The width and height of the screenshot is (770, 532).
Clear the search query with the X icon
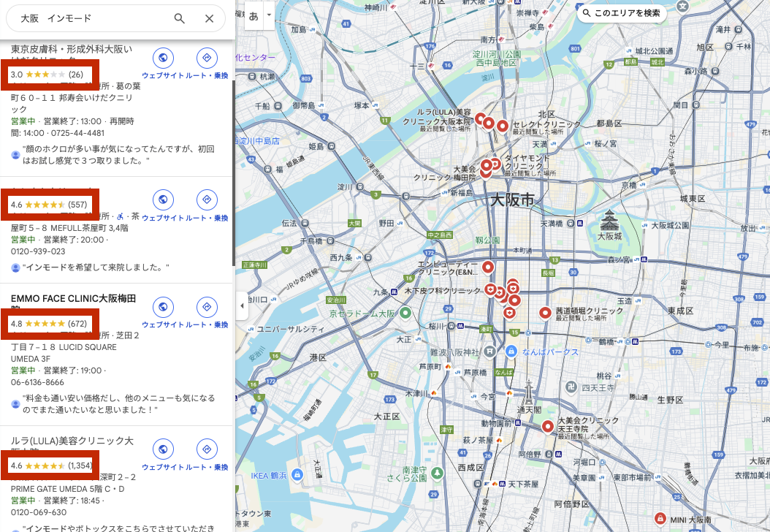coord(209,19)
